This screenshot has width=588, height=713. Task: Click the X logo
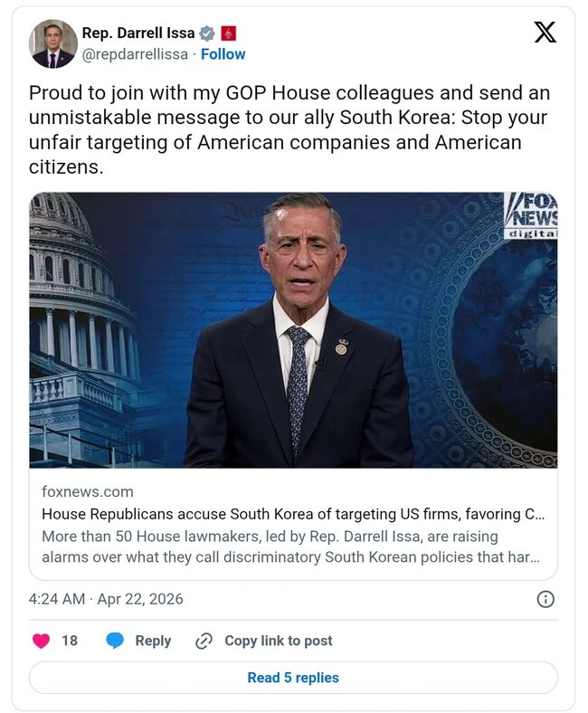click(545, 33)
